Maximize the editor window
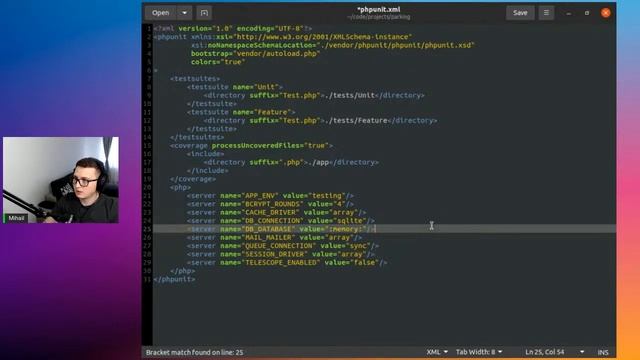Viewport: 640px width, 360px height. coord(587,13)
